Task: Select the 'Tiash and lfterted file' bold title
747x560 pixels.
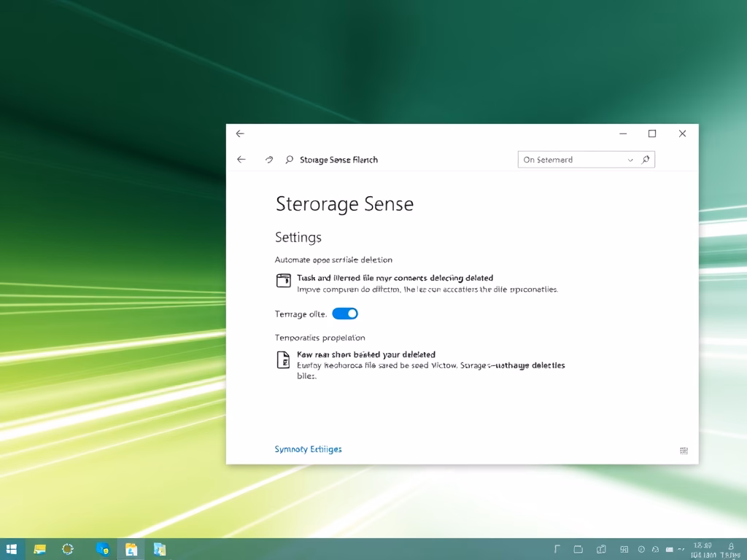Action: pos(395,278)
